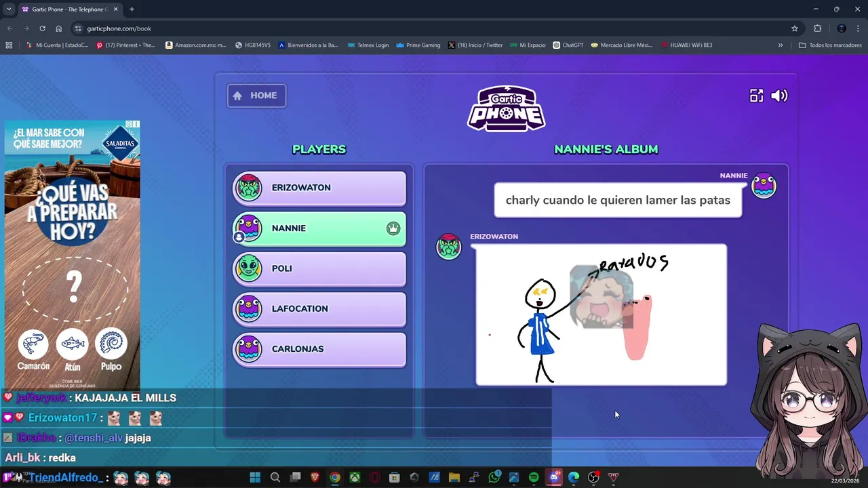Click the browser address bar

click(x=434, y=28)
